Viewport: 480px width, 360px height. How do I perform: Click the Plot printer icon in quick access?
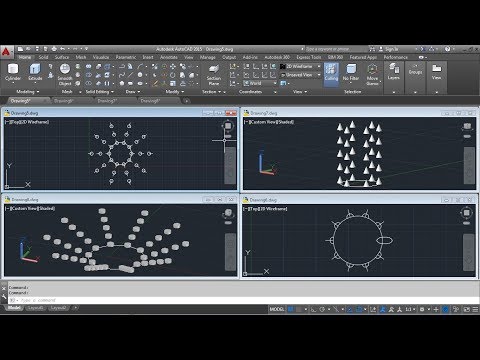click(54, 49)
